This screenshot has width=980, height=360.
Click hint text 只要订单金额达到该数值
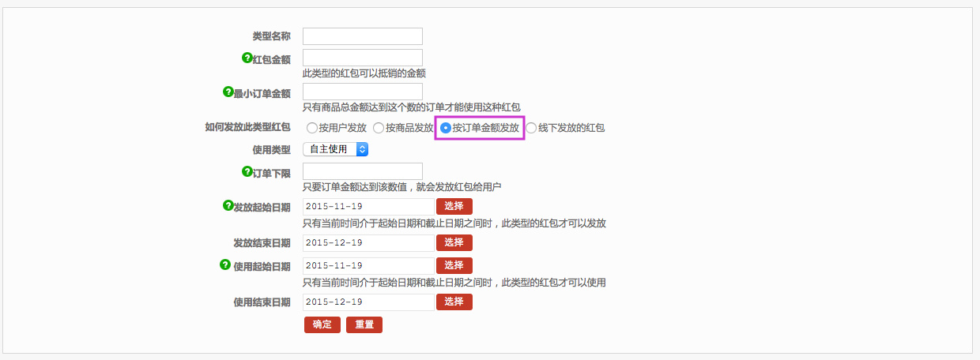(x=402, y=187)
